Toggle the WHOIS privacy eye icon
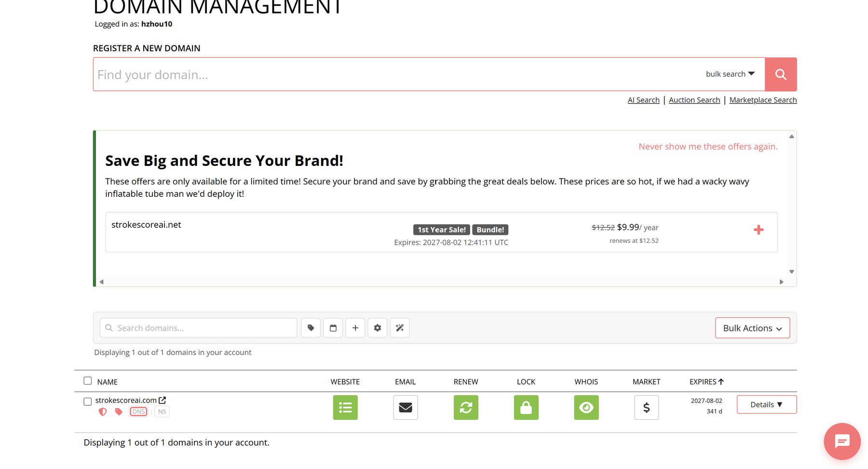The width and height of the screenshot is (868, 469). tap(586, 408)
